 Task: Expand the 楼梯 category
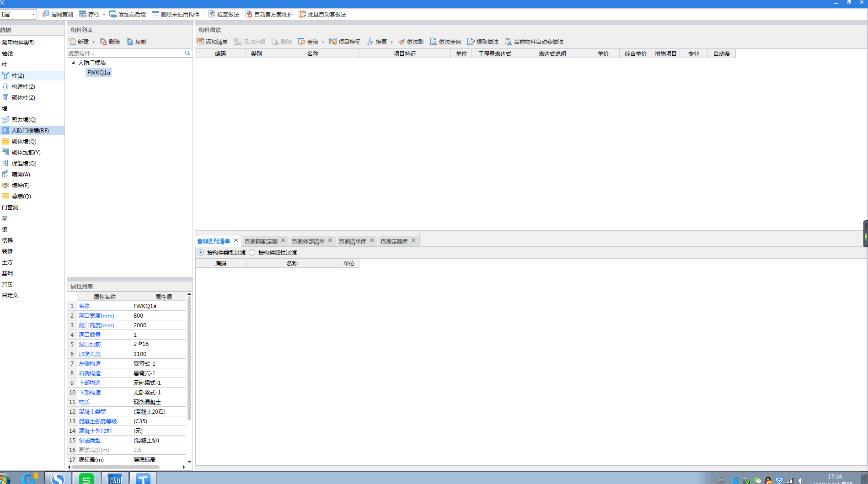[x=7, y=240]
